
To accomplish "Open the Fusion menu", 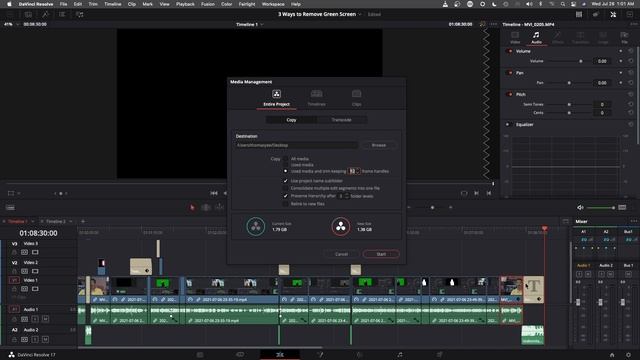I will (208, 4).
